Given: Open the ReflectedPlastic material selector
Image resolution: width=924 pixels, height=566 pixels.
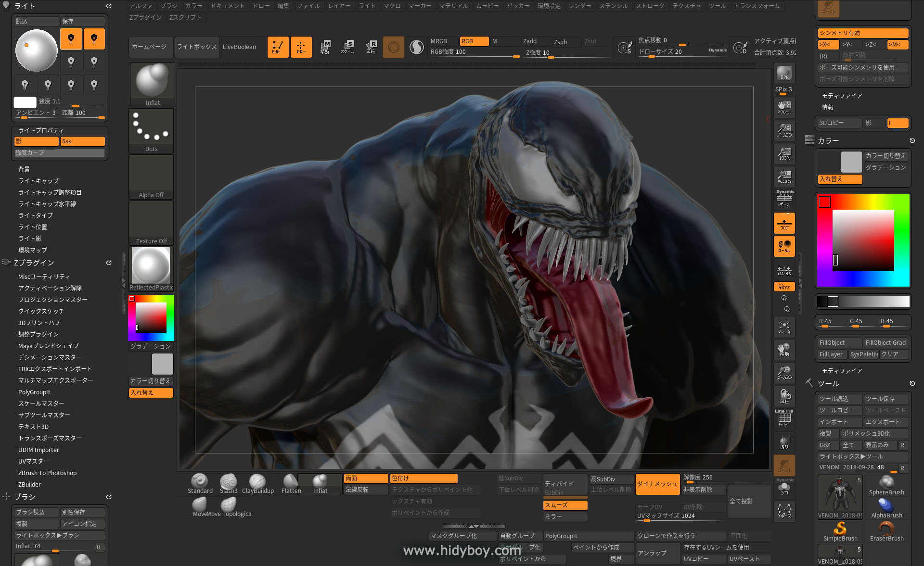Looking at the screenshot, I should tap(151, 269).
